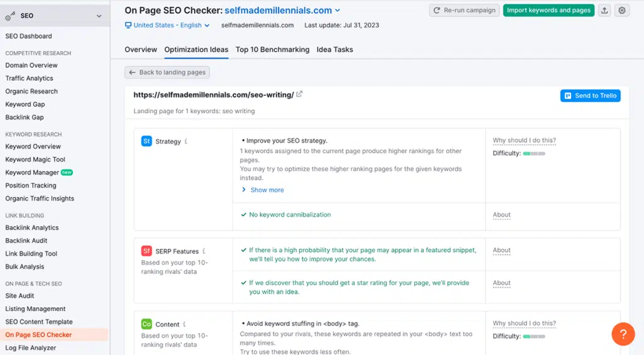Open Site Audit
644x355 pixels.
coord(19,296)
